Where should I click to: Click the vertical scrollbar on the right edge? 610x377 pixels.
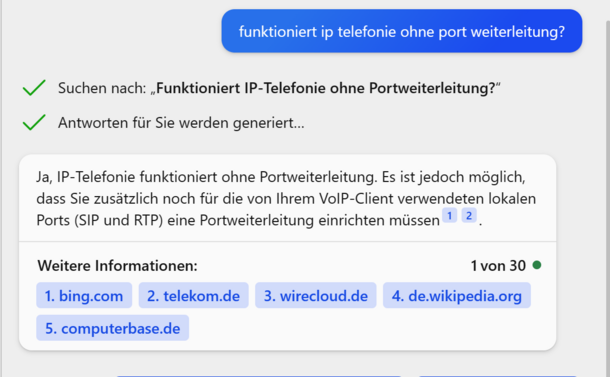pyautogui.click(x=608, y=195)
